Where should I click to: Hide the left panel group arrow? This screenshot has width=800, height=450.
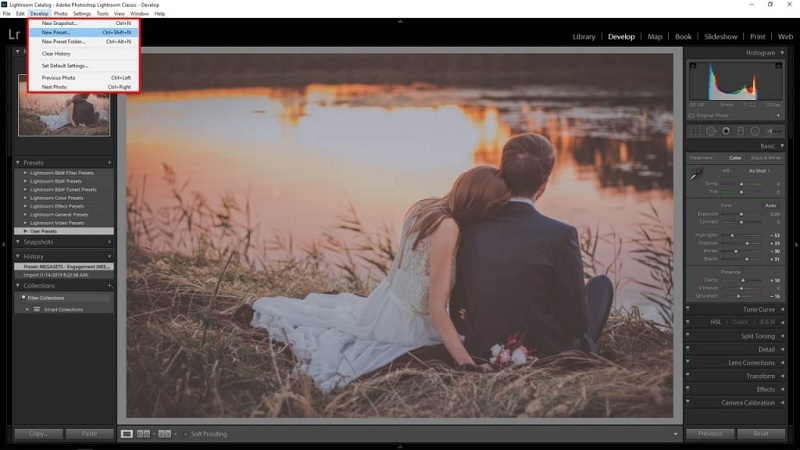coord(3,245)
